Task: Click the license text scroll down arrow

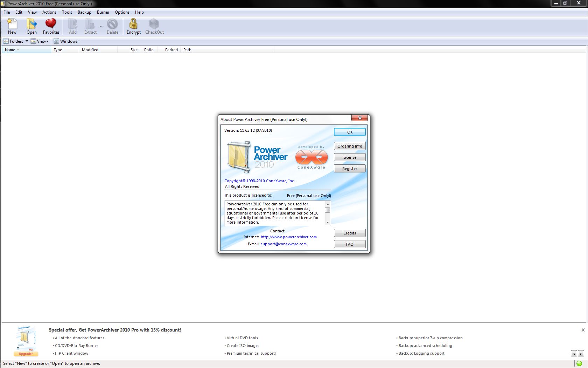Action: (x=328, y=222)
